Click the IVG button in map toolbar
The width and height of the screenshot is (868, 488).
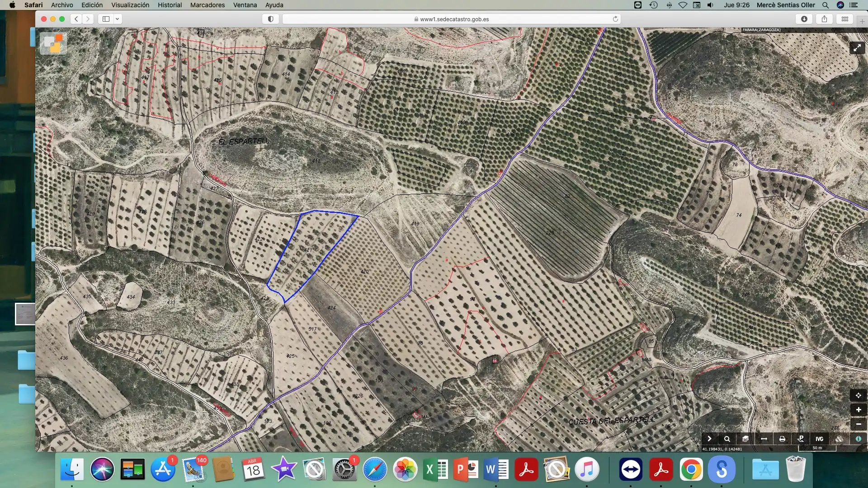(x=819, y=439)
